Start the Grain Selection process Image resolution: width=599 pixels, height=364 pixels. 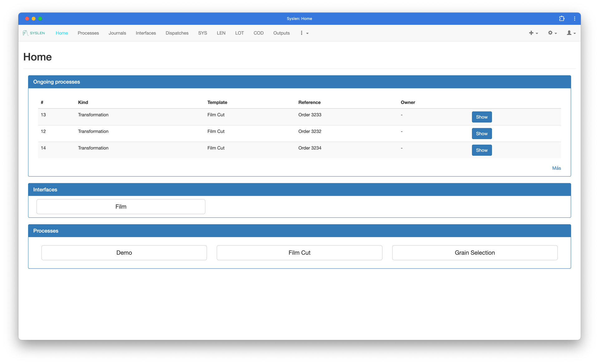[x=475, y=253]
